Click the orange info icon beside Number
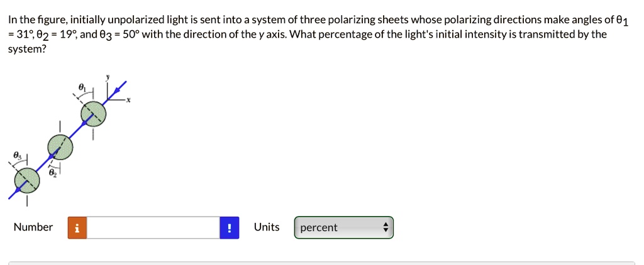The image size is (644, 265). click(x=77, y=228)
